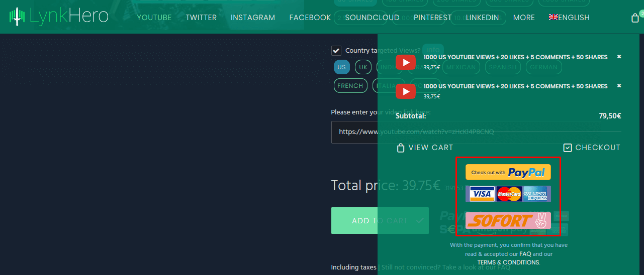Open TERMS & CONDITIONS link
This screenshot has height=275, width=644.
[508, 262]
